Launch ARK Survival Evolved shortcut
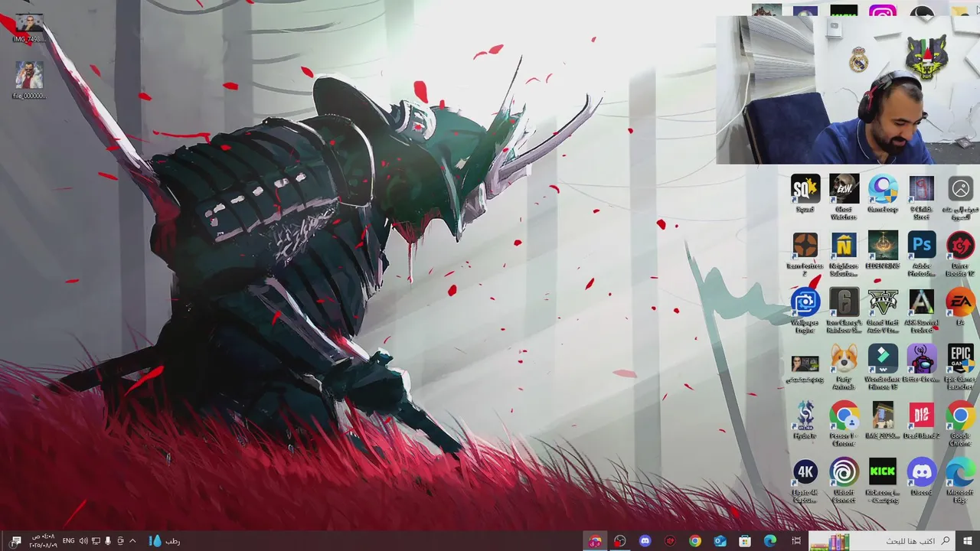Screen dimensions: 980x551 point(921,311)
